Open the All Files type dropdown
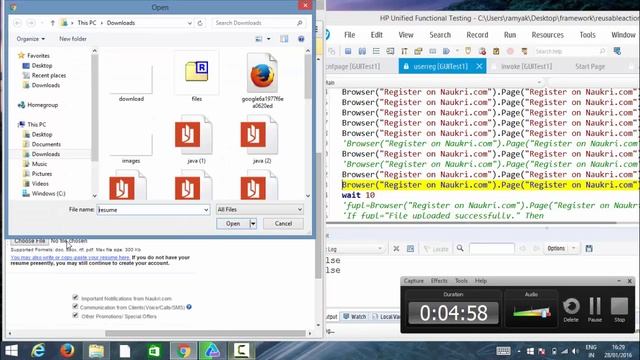640x360 pixels. pyautogui.click(x=260, y=210)
